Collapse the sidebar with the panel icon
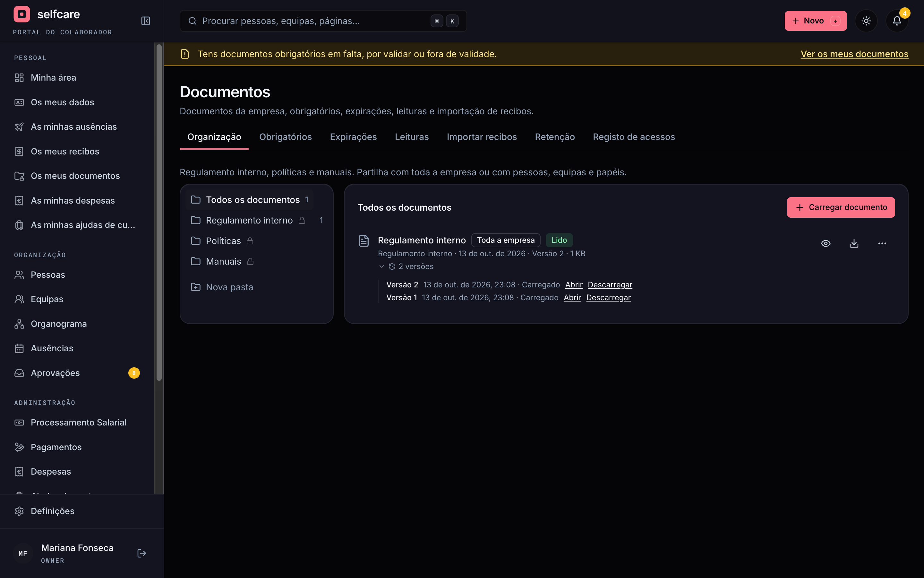The width and height of the screenshot is (924, 578). click(145, 21)
